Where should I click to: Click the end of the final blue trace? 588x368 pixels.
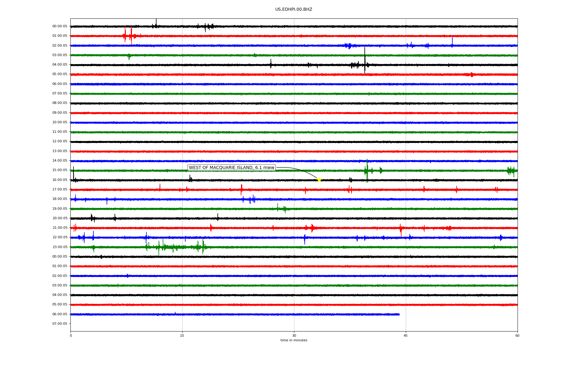coord(399,314)
